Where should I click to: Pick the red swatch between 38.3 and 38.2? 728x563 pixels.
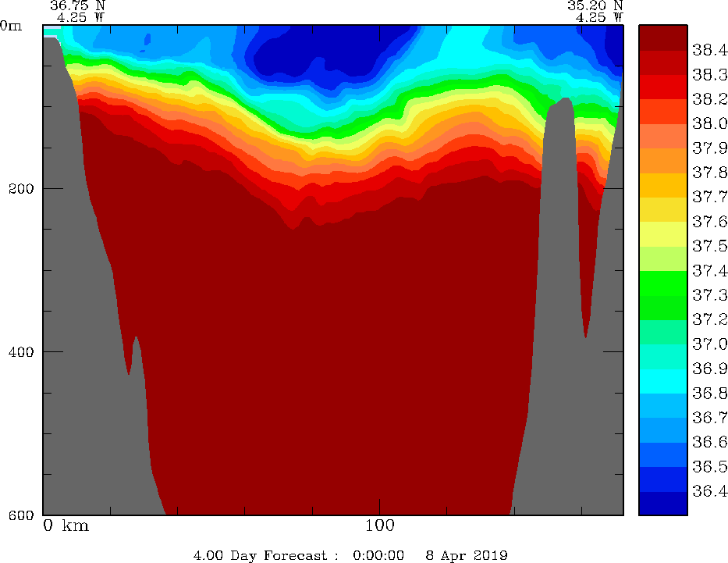click(x=663, y=87)
